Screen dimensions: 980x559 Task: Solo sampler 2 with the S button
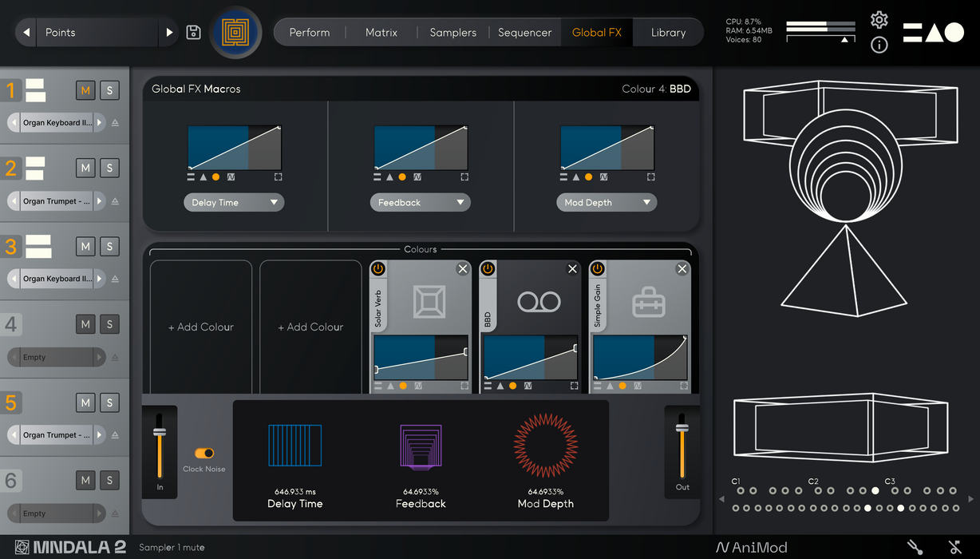pos(109,168)
